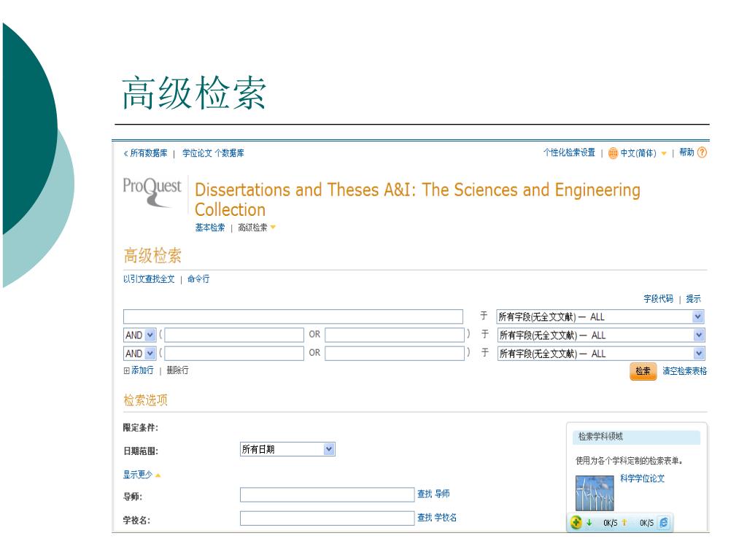Click the wind turbine thumbnail
Image resolution: width=747 pixels, height=560 pixels.
(x=595, y=494)
